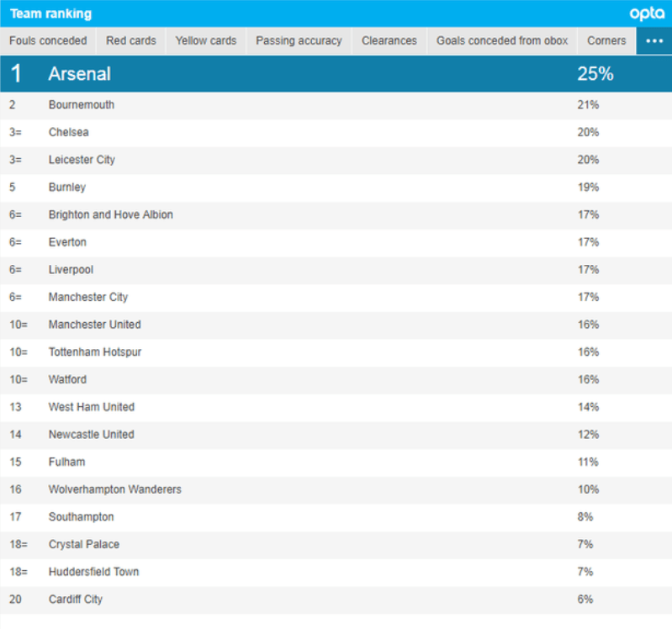
Task: Open the Yellow cards tab
Action: (206, 40)
